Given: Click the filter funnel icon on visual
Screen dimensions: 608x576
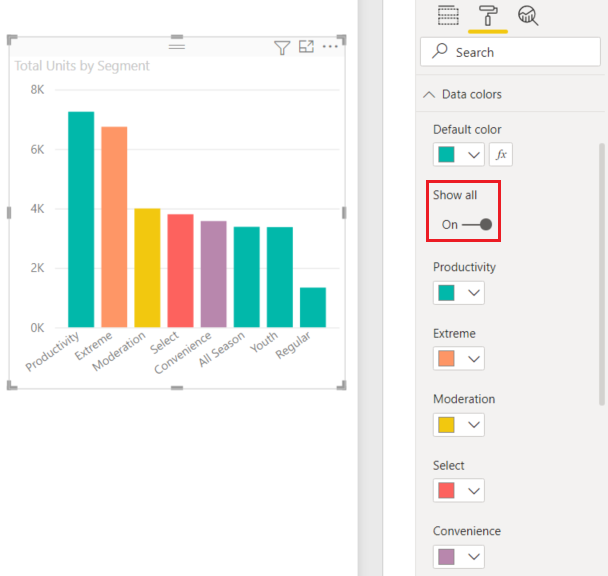Looking at the screenshot, I should (x=282, y=48).
